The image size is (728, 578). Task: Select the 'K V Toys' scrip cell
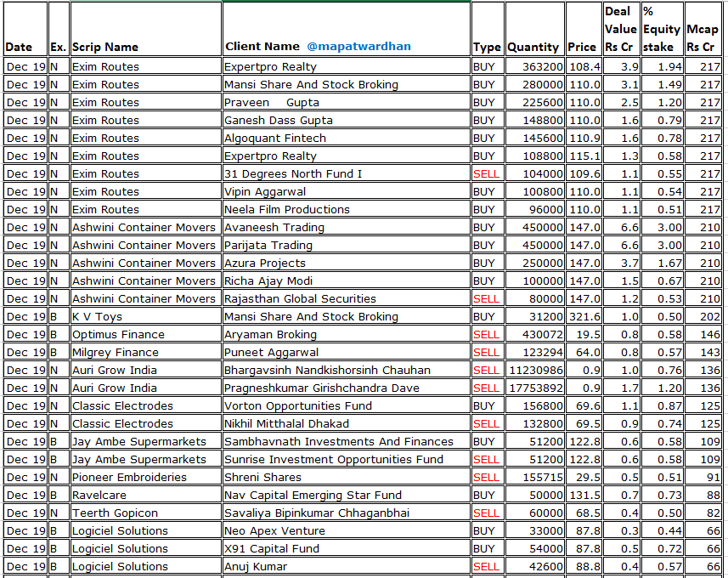(146, 316)
